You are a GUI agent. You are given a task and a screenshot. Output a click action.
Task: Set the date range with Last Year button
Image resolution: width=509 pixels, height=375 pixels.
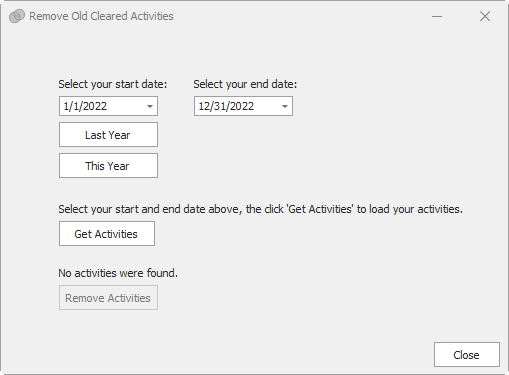(108, 135)
